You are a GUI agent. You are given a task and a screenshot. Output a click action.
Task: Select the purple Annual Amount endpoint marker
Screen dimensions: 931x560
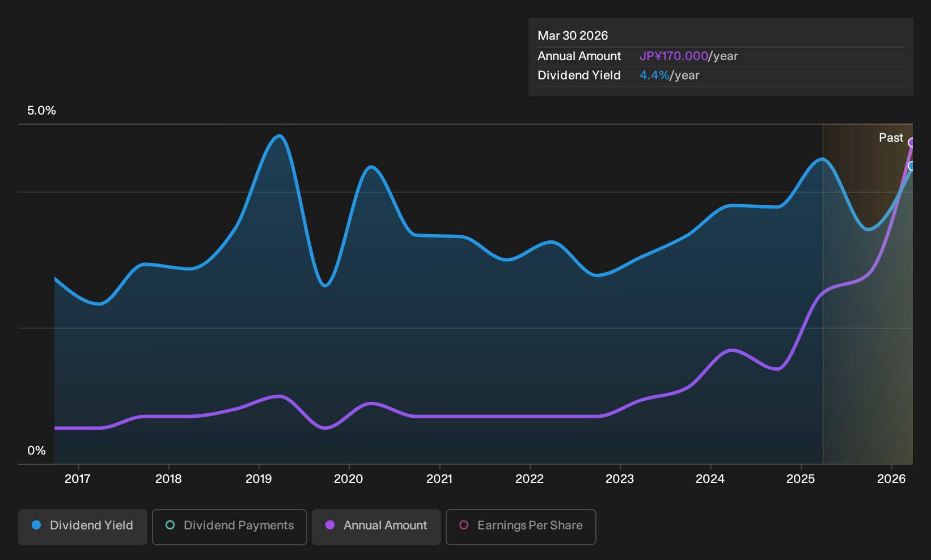[x=912, y=142]
